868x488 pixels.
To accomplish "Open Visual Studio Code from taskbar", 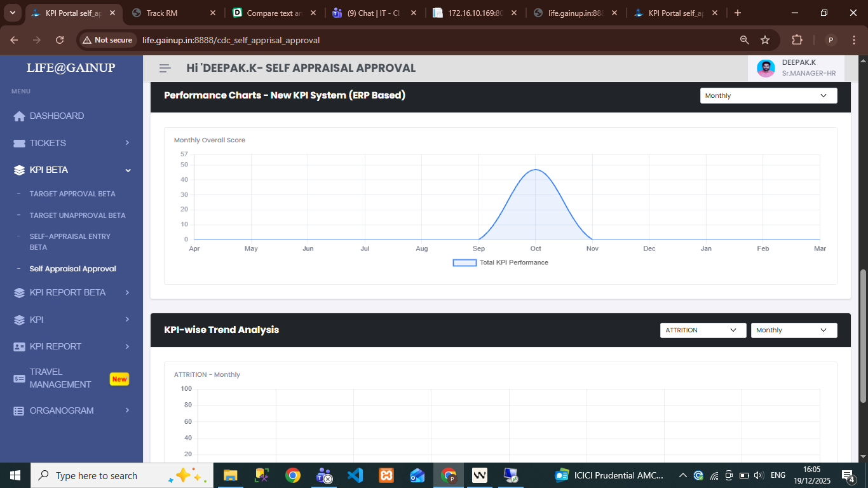I will (x=355, y=475).
